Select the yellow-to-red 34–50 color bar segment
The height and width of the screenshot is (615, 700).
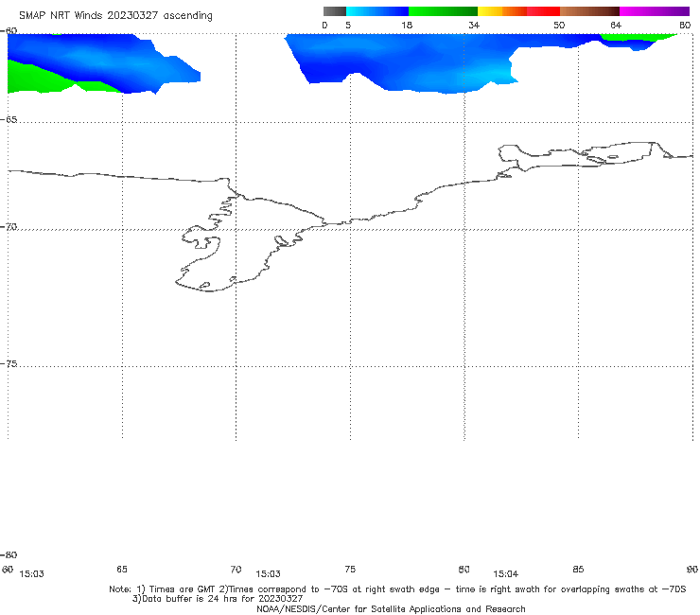point(518,11)
